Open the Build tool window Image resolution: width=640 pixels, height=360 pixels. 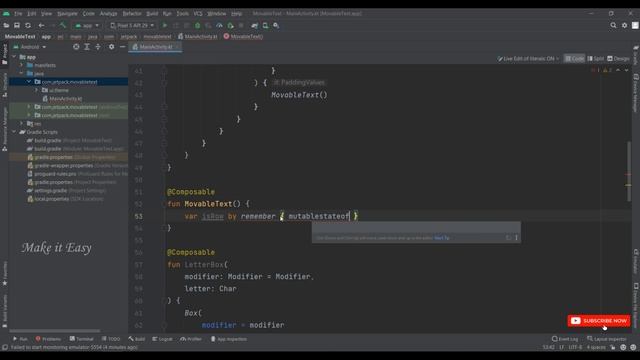[137, 339]
